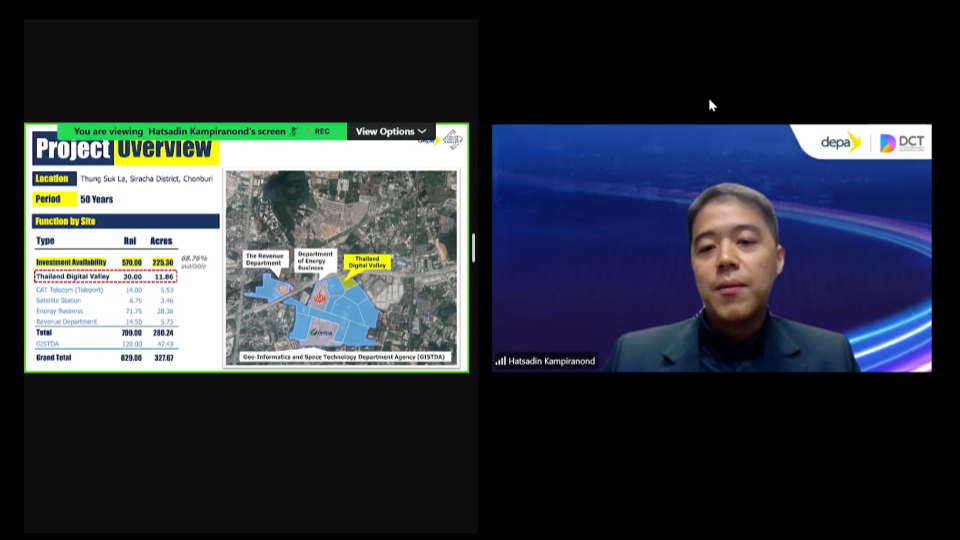Click the '50 Years' text
Image resolution: width=960 pixels, height=540 pixels.
click(97, 199)
